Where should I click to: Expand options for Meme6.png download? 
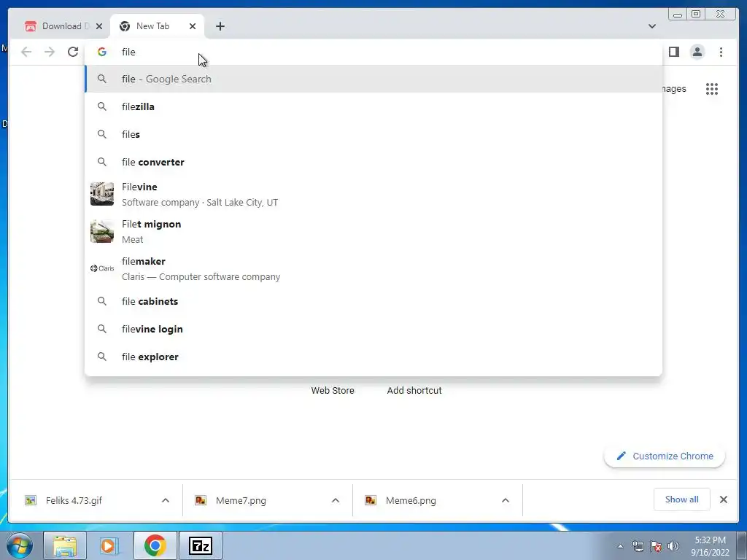(506, 500)
